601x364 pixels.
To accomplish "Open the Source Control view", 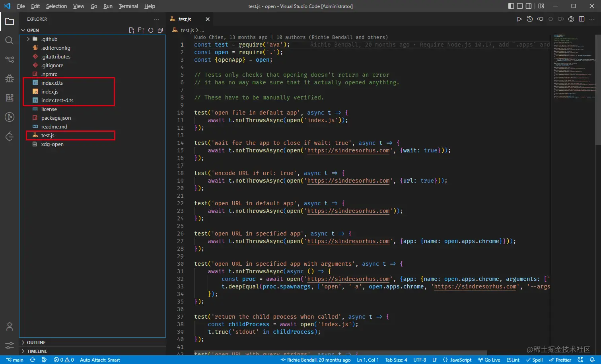I will (10, 60).
